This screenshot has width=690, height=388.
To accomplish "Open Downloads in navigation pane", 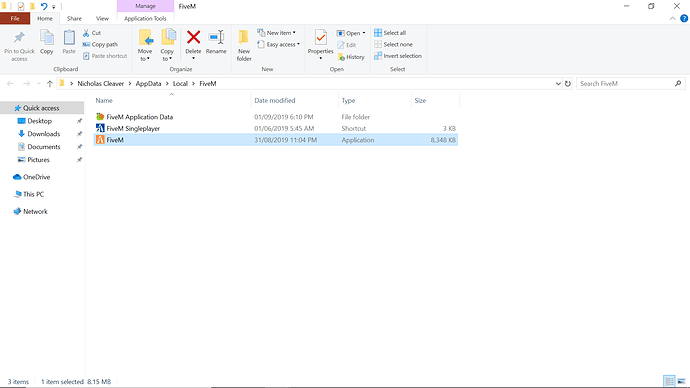I will tap(44, 134).
